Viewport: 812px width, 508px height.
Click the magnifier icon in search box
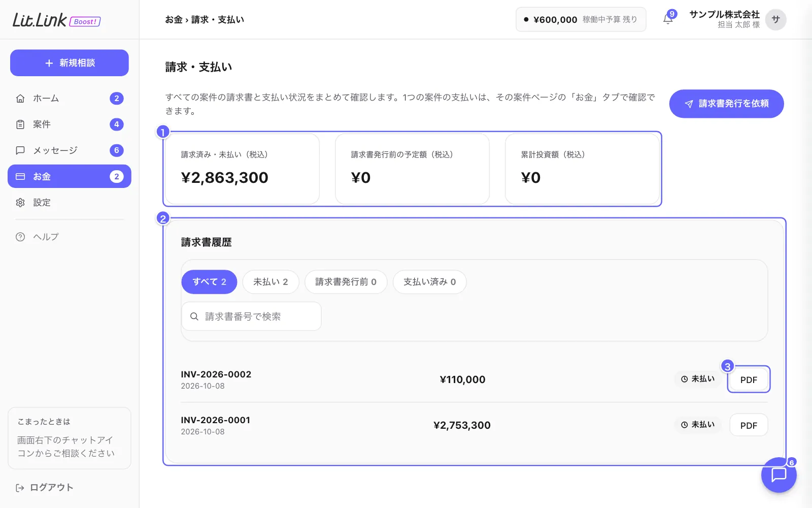coord(194,316)
